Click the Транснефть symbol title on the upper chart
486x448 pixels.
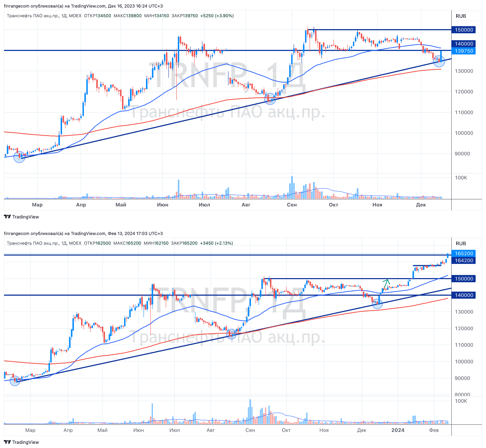[x=44, y=16]
